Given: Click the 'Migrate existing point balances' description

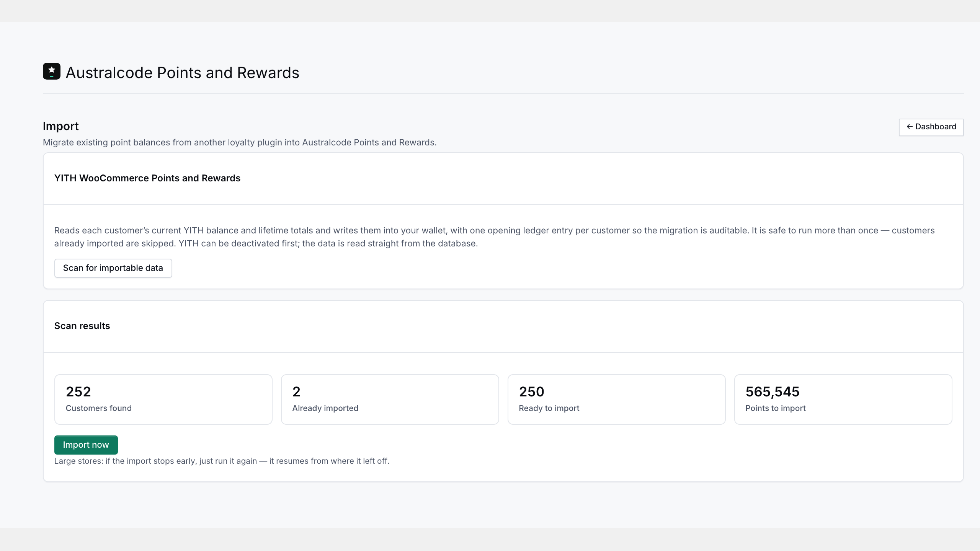Looking at the screenshot, I should [x=240, y=142].
